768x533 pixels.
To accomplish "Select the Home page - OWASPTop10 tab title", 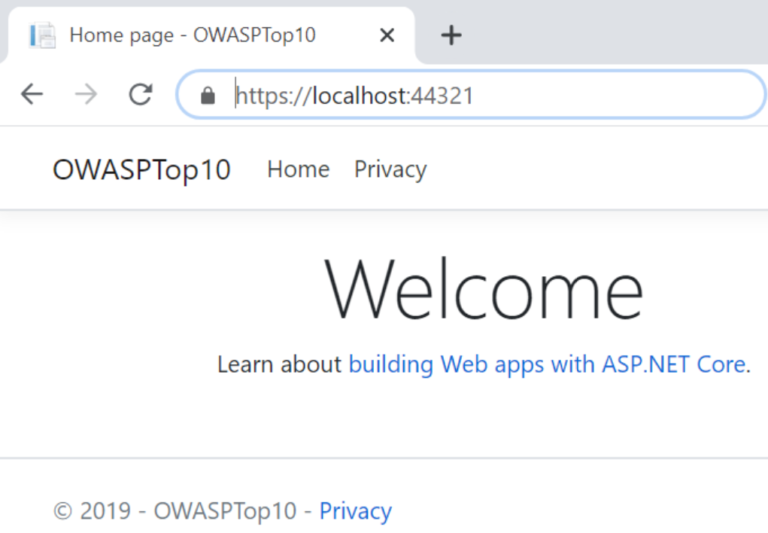I will [192, 35].
